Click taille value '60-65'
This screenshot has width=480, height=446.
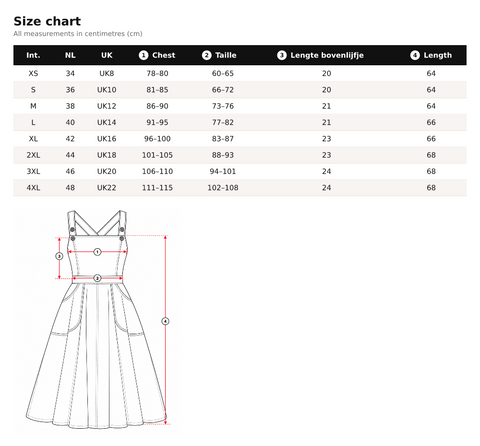(223, 73)
